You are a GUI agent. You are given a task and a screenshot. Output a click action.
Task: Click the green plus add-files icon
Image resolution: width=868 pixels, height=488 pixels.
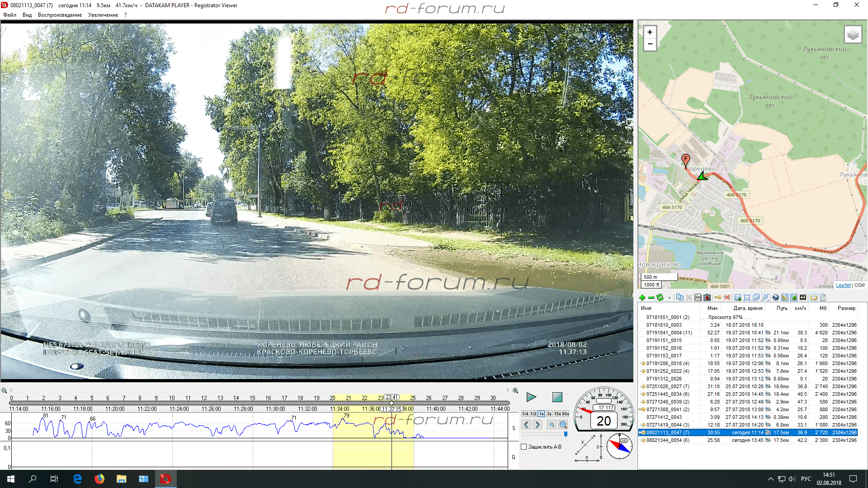coord(642,297)
